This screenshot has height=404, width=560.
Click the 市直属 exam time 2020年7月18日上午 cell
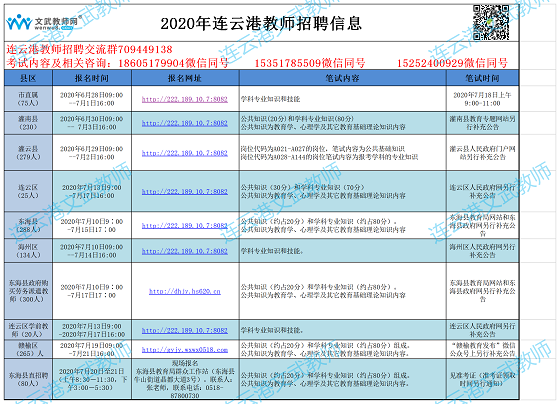click(482, 99)
